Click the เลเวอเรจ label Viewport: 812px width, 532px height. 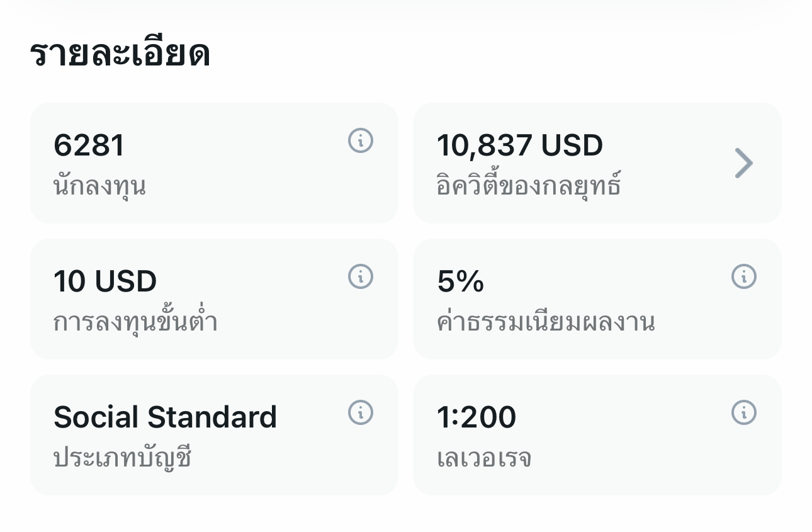click(x=483, y=458)
